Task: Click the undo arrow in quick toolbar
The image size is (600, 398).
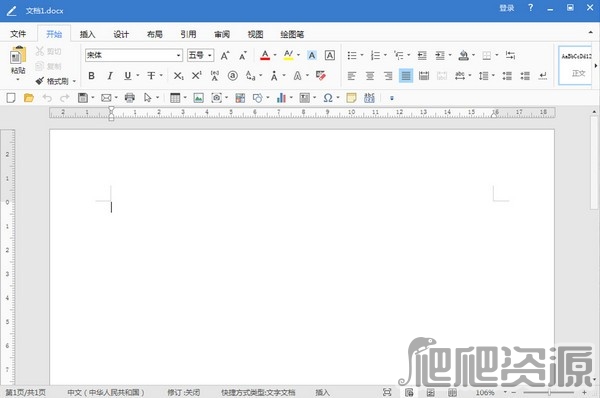Action: point(47,98)
